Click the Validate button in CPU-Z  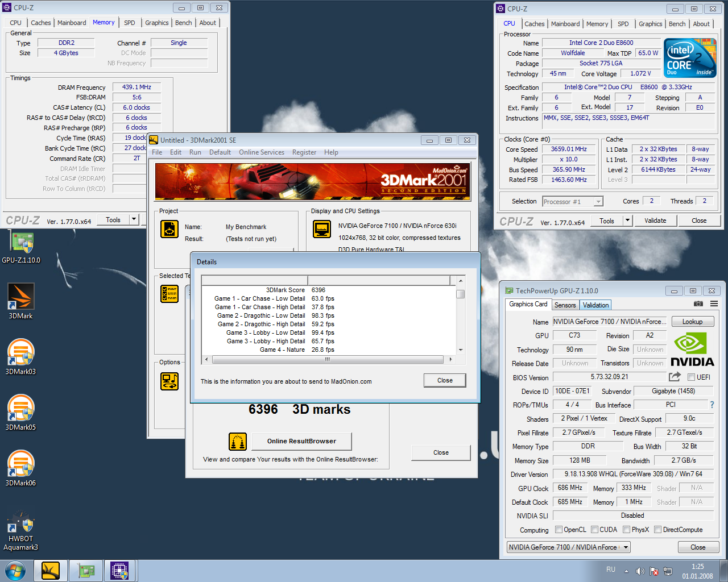click(x=655, y=221)
